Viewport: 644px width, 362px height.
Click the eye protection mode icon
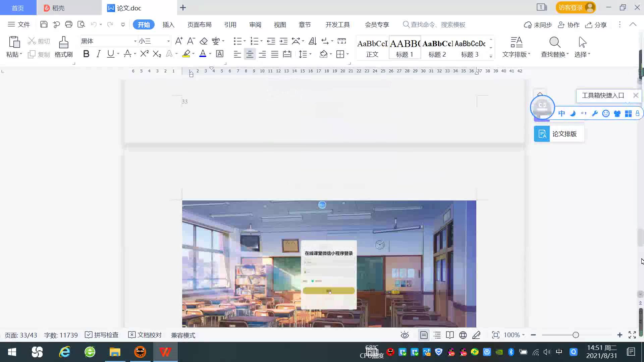[405, 335]
